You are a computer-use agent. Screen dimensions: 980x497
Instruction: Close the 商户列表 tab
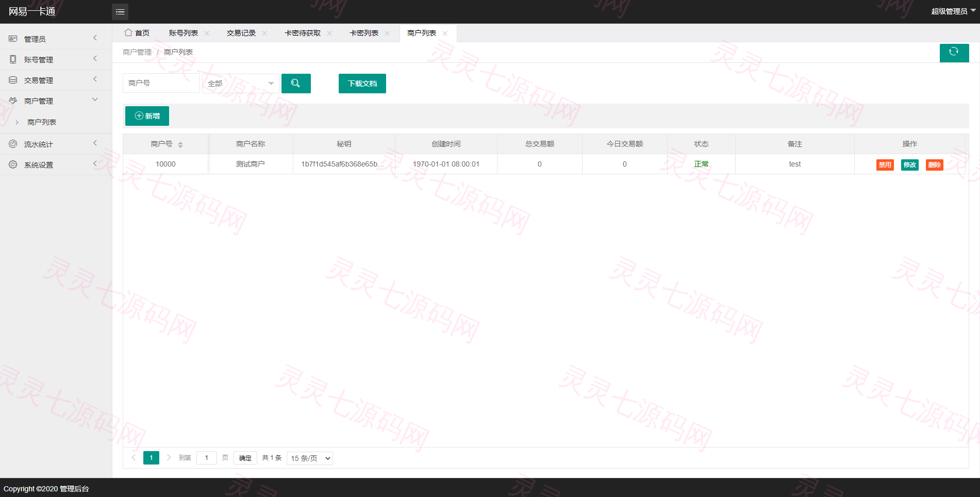pos(445,33)
